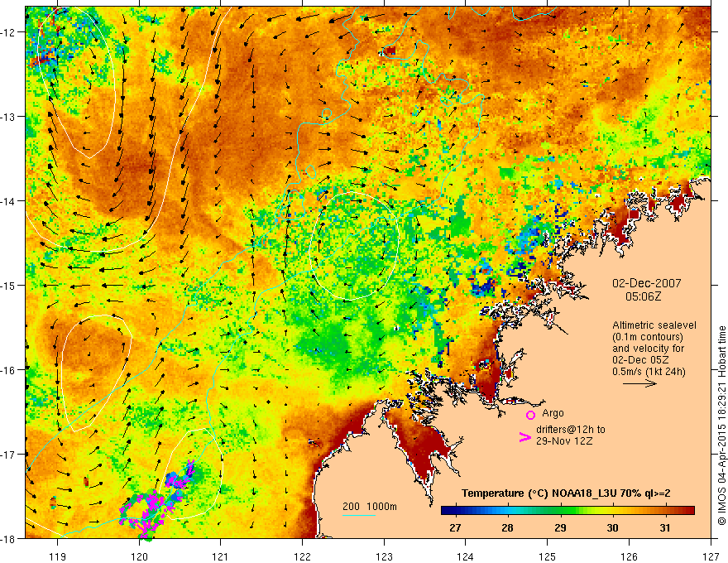This screenshot has height=563, width=728.
Task: Click the longitude axis label 122
Action: coord(303,556)
